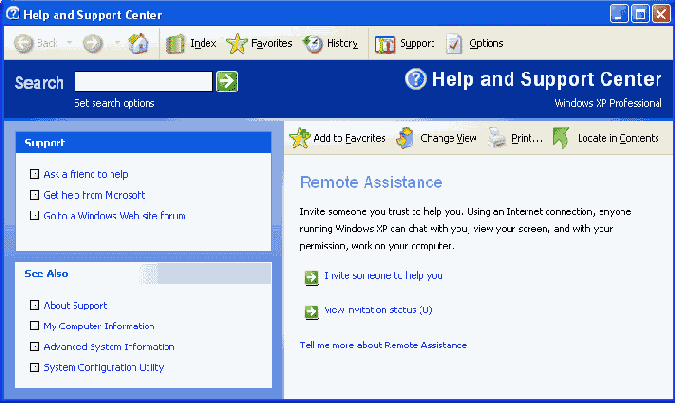The image size is (675, 403).
Task: Open the Back history dropdown arrow
Action: point(69,43)
